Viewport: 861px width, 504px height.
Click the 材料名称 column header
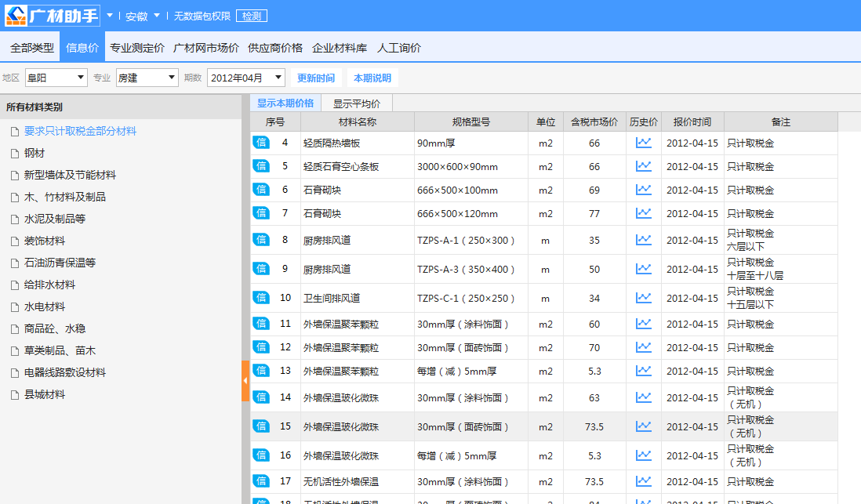click(358, 121)
